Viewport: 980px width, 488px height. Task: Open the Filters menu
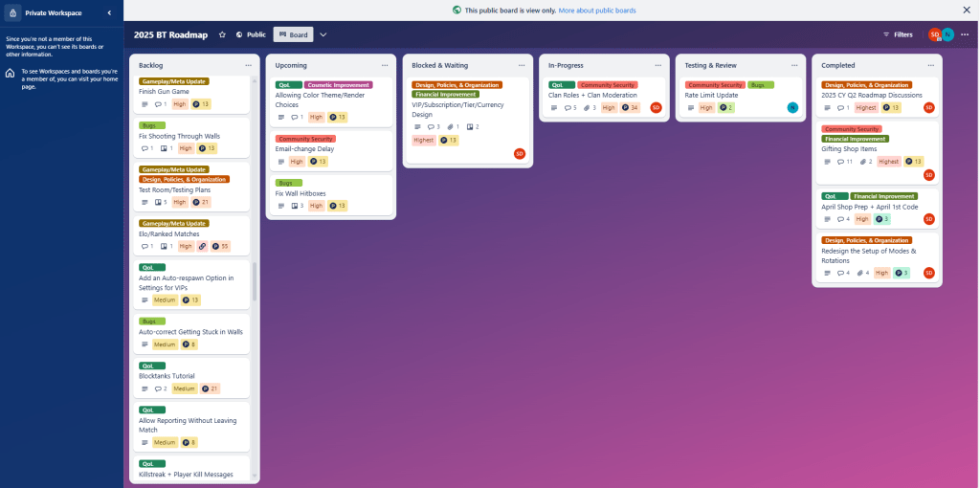pyautogui.click(x=897, y=34)
